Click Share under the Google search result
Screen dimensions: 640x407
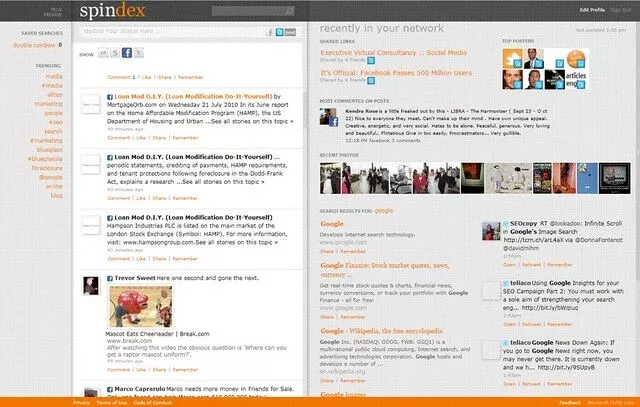(327, 252)
